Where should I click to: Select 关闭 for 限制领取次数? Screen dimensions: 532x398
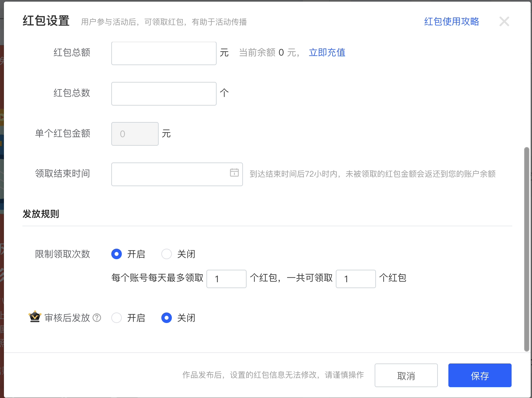tap(167, 254)
